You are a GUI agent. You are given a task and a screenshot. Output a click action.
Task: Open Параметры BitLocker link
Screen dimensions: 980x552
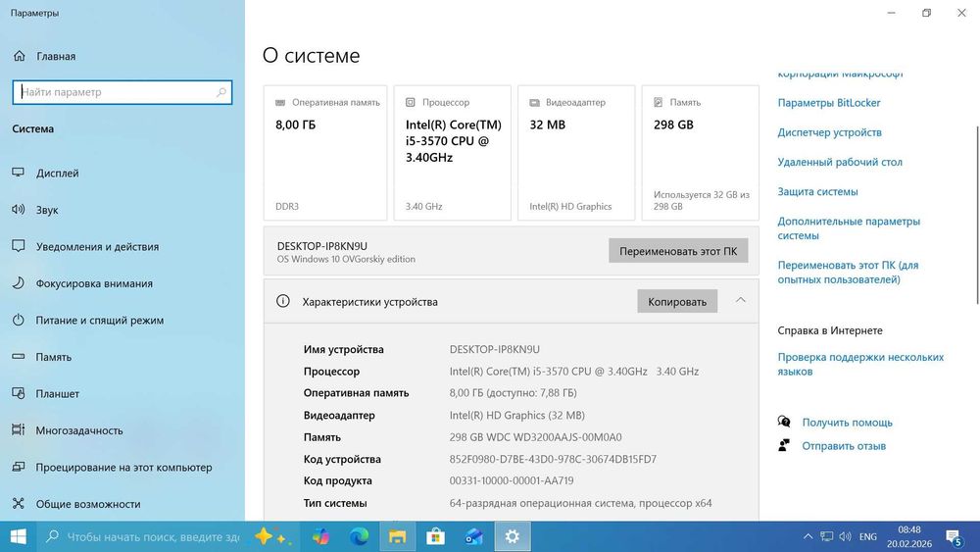(x=829, y=103)
